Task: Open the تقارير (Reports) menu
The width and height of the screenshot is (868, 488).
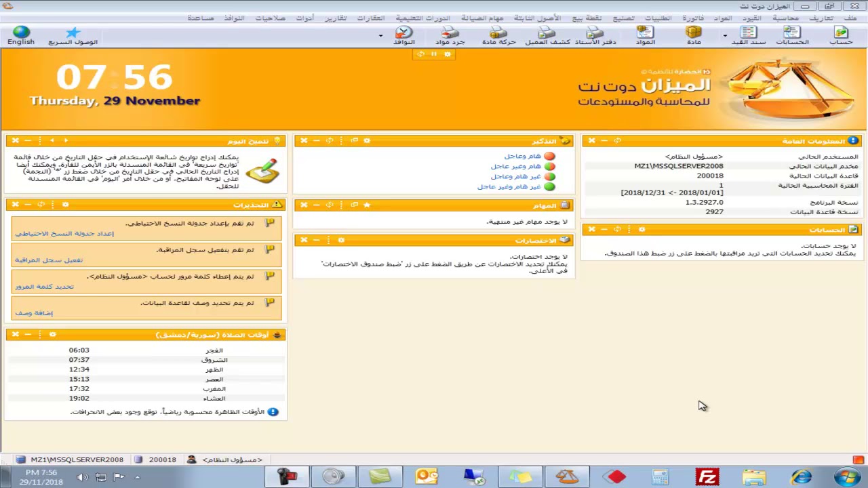Action: 336,18
